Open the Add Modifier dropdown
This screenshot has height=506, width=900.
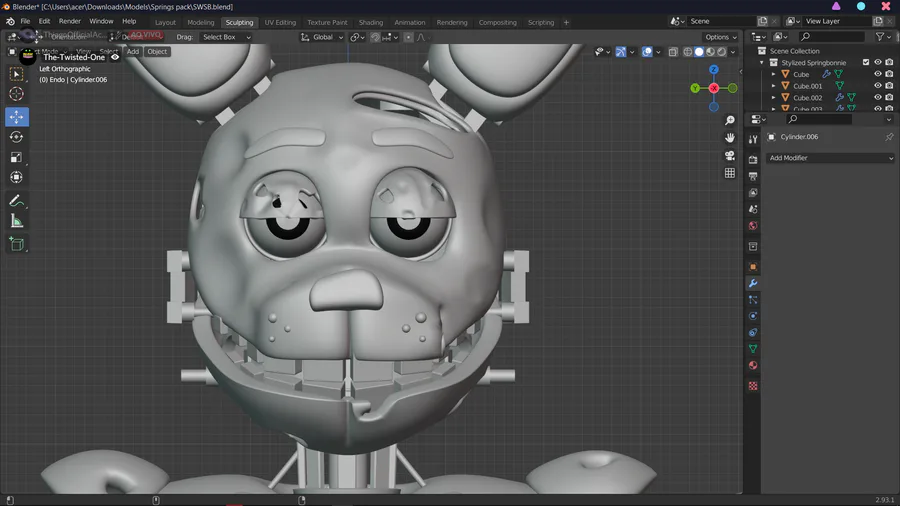[830, 158]
